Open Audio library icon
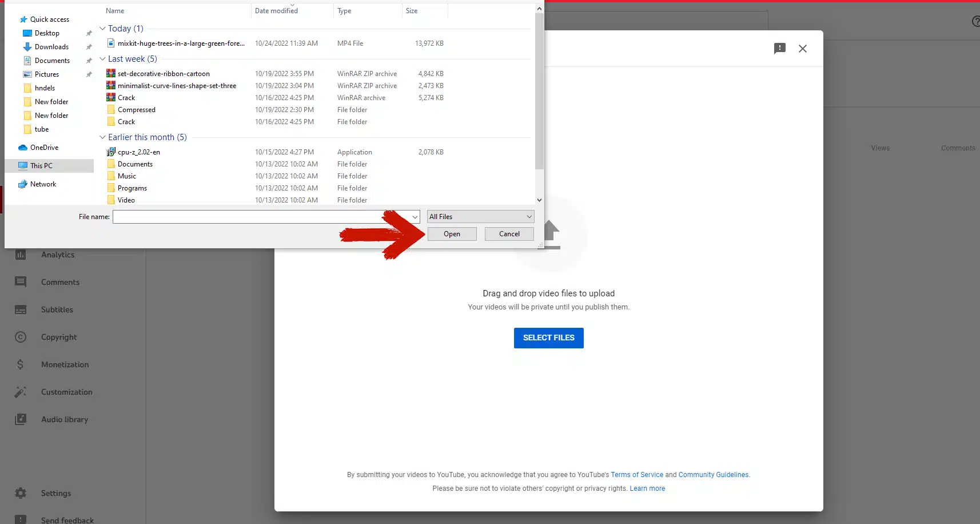The width and height of the screenshot is (980, 524). pos(21,419)
